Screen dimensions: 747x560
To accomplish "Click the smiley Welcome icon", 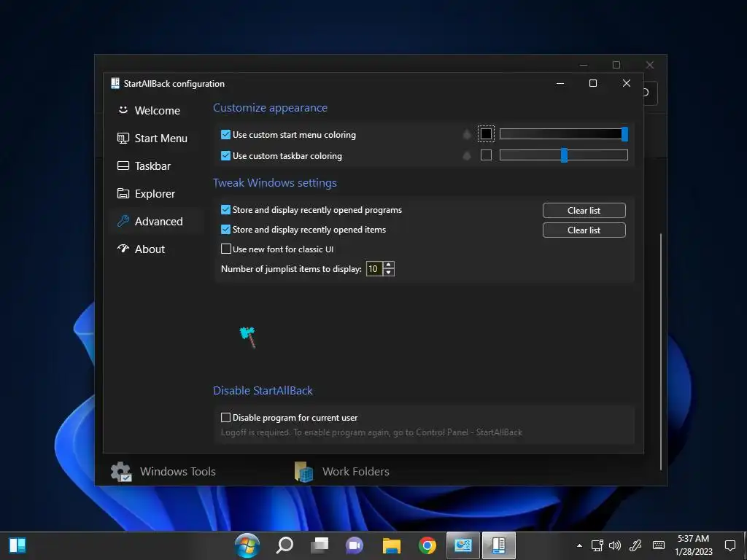I will coord(123,110).
